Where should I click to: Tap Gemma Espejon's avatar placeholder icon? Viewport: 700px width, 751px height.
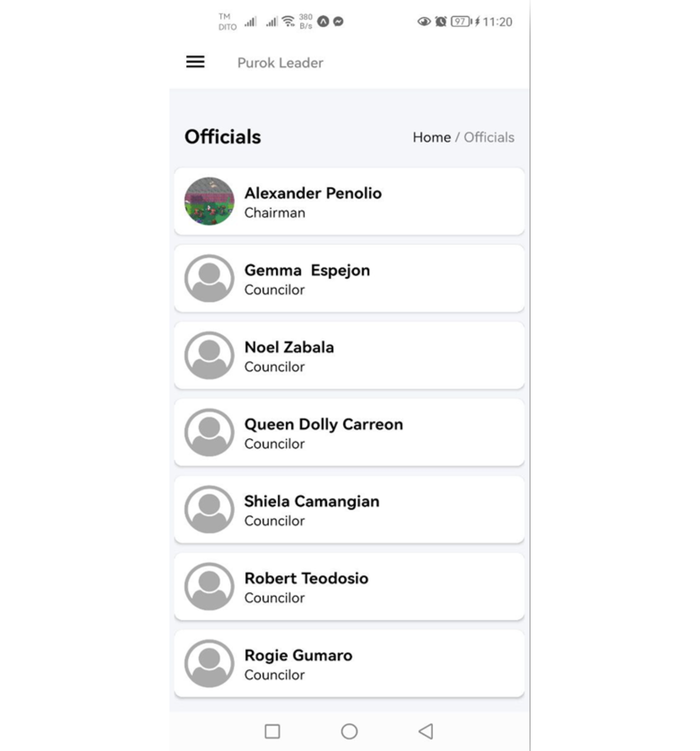(209, 278)
